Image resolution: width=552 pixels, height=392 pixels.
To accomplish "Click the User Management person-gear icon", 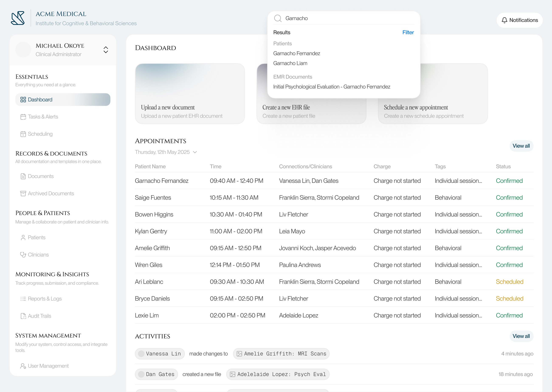I will 23,366.
